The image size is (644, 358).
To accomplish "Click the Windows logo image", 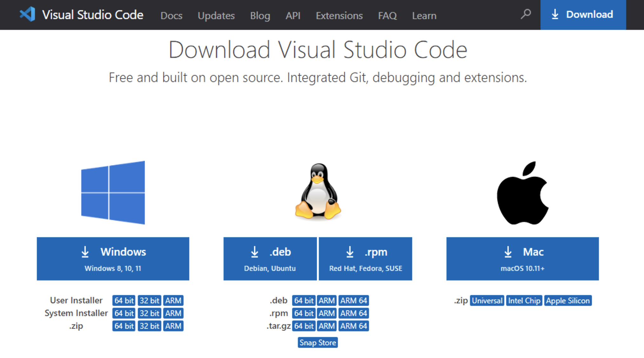I will pyautogui.click(x=113, y=193).
